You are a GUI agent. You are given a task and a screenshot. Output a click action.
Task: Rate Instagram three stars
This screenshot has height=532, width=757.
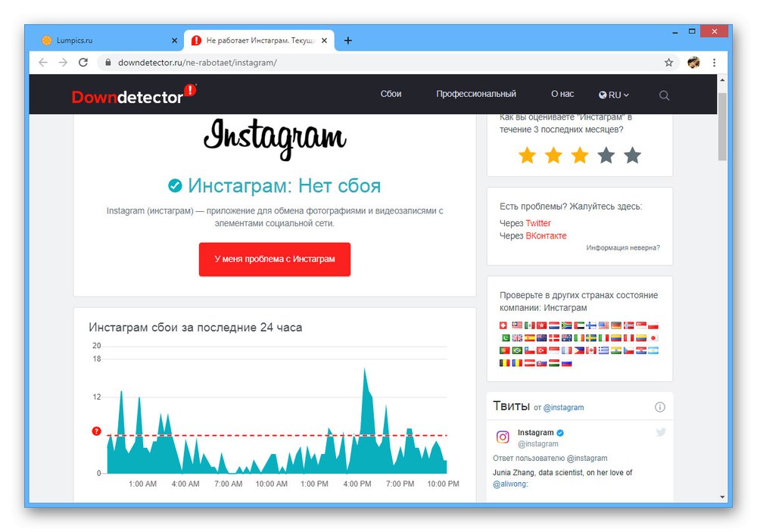coord(579,155)
